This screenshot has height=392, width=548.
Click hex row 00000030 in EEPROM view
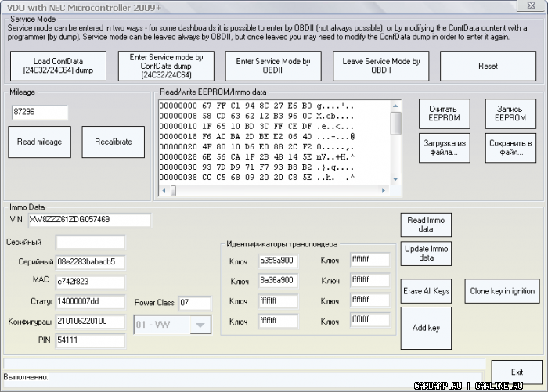click(257, 167)
